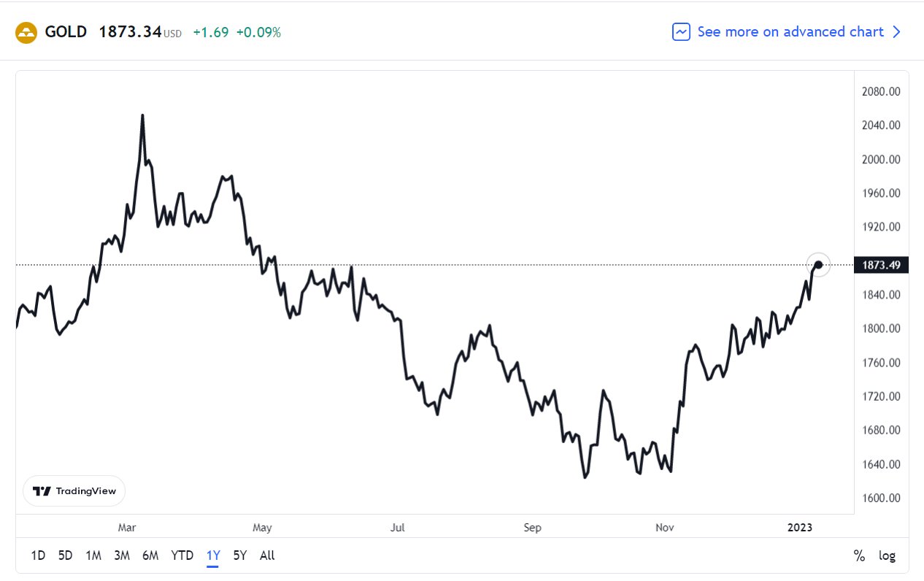The height and width of the screenshot is (581, 924).
Task: Click the chevron arrow after advanced chart
Action: 897,32
